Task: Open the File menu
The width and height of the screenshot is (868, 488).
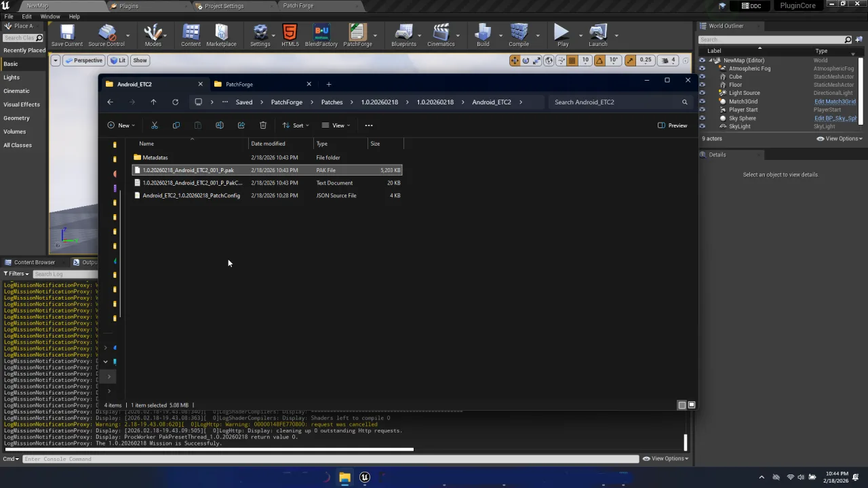Action: tap(9, 16)
